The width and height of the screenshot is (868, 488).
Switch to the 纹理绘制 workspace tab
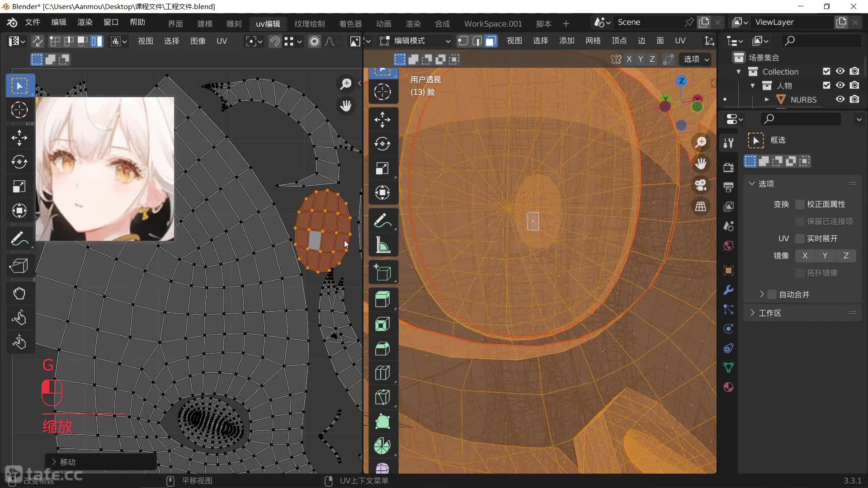point(310,23)
